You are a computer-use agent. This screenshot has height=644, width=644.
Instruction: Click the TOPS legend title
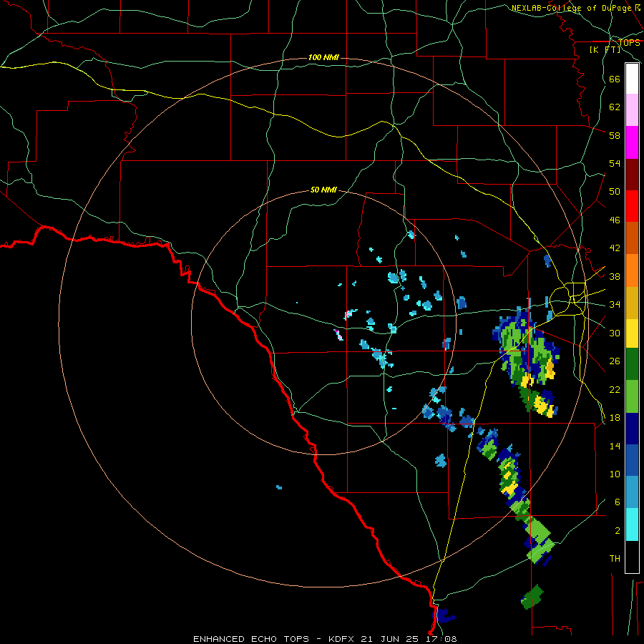[x=629, y=42]
